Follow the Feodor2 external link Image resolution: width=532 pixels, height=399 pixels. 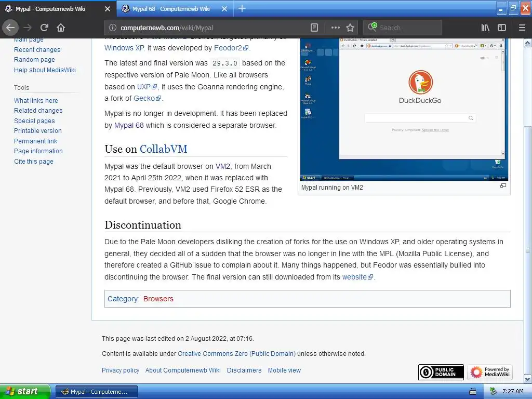tap(231, 48)
